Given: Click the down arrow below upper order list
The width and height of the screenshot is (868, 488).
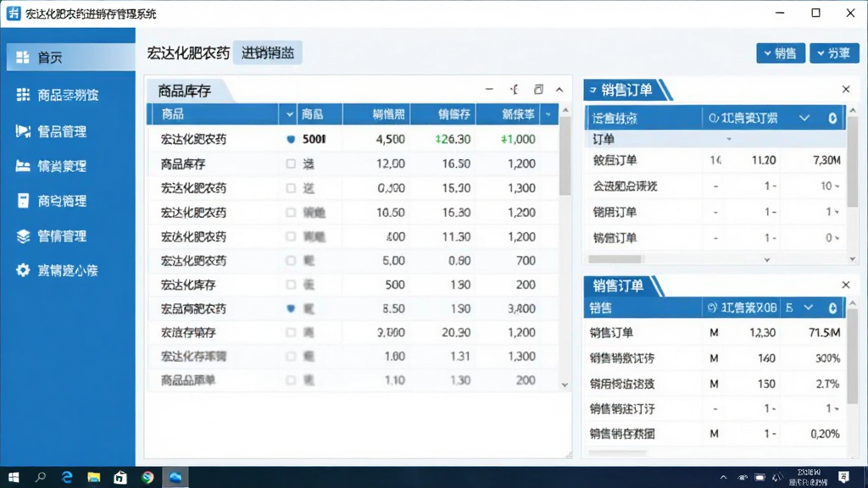Looking at the screenshot, I should pos(766,259).
